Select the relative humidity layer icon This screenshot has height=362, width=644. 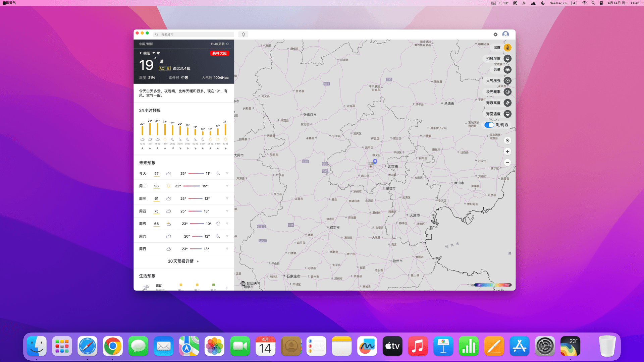(x=507, y=59)
